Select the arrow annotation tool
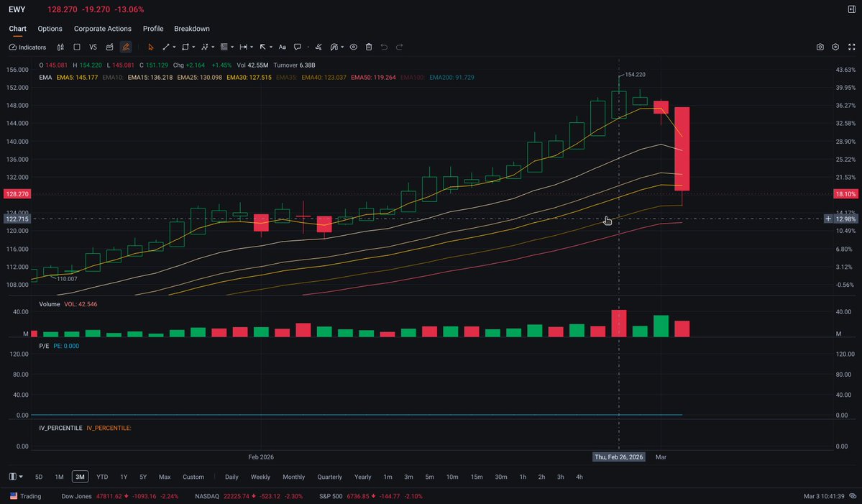This screenshot has height=504, width=862. point(263,47)
